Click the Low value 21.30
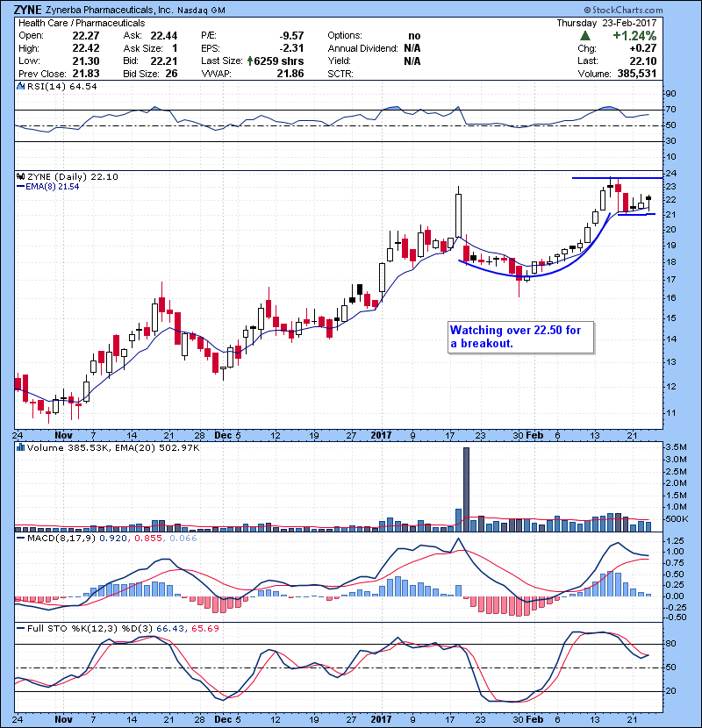The height and width of the screenshot is (728, 702). click(x=85, y=61)
